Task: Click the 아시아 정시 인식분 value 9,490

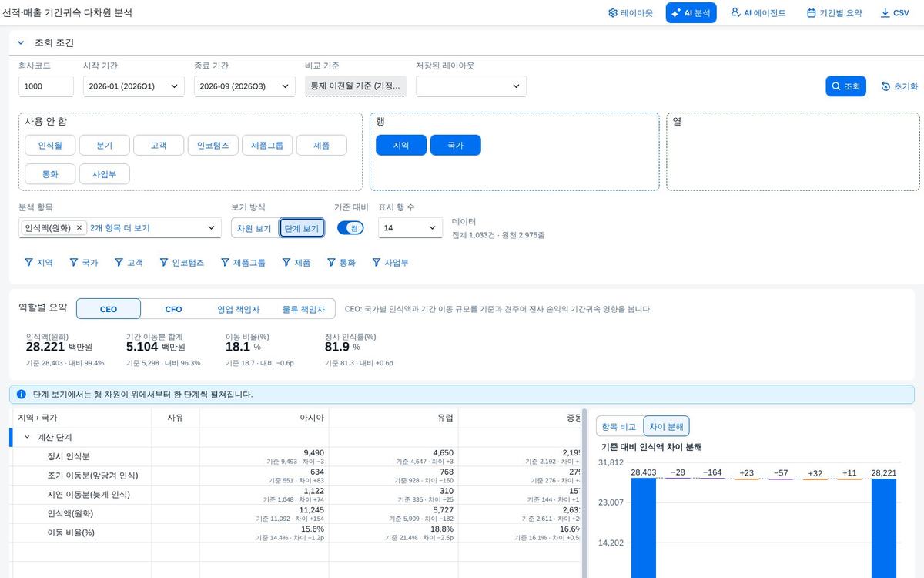Action: coord(313,452)
